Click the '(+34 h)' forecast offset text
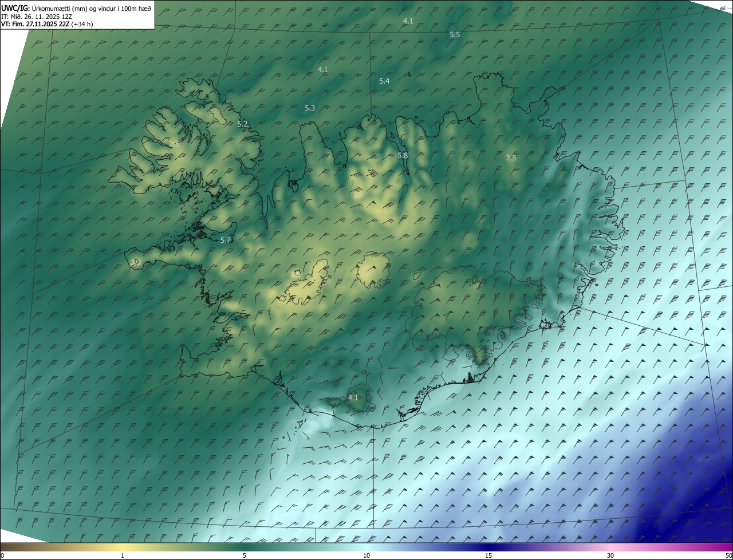Image resolution: width=733 pixels, height=560 pixels. [x=82, y=24]
